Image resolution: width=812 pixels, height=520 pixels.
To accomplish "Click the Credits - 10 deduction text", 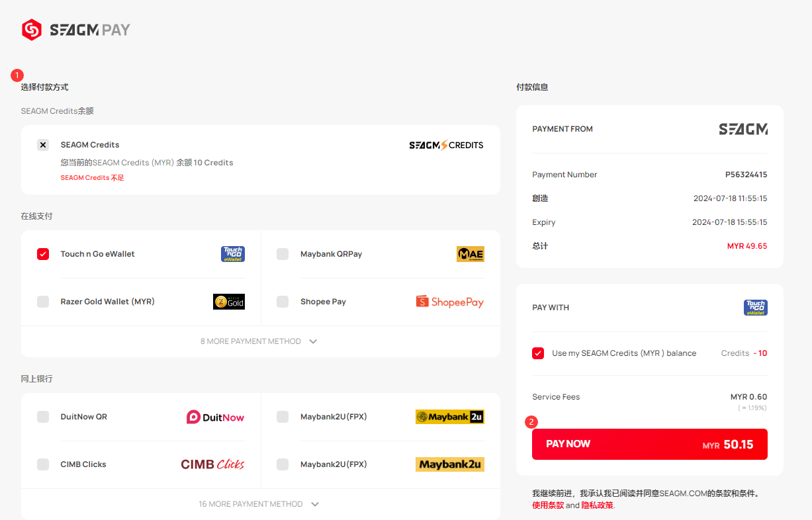I will point(744,353).
